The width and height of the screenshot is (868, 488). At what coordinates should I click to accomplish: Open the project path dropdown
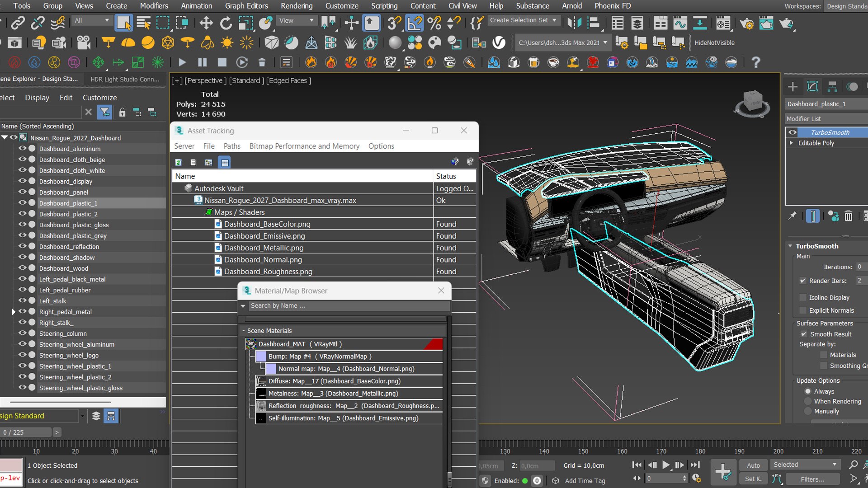563,43
